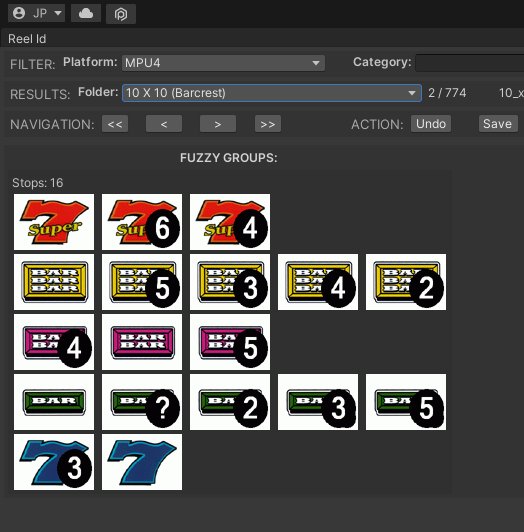The image size is (524, 532).
Task: Select the yellow triple BAR thumbnail numbered 4
Action: [318, 282]
